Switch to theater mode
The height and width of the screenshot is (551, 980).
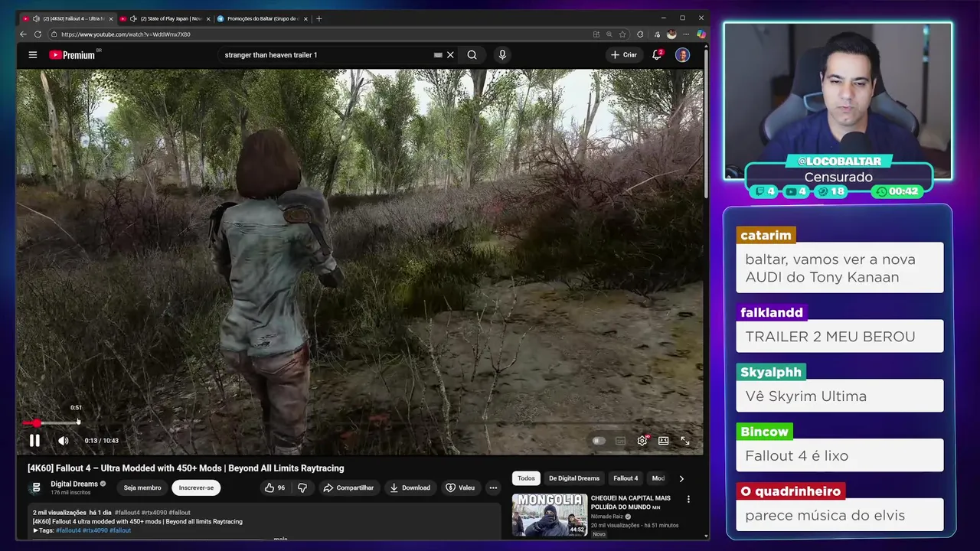click(664, 441)
